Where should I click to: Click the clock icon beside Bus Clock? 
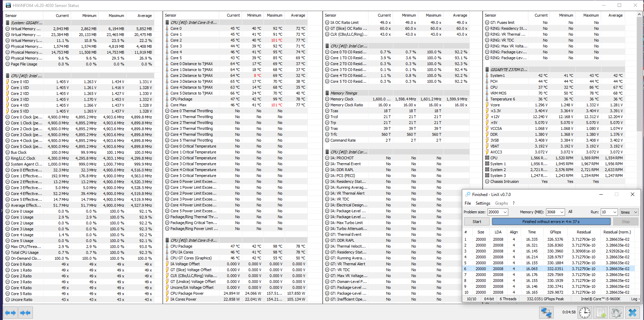pos(8,152)
